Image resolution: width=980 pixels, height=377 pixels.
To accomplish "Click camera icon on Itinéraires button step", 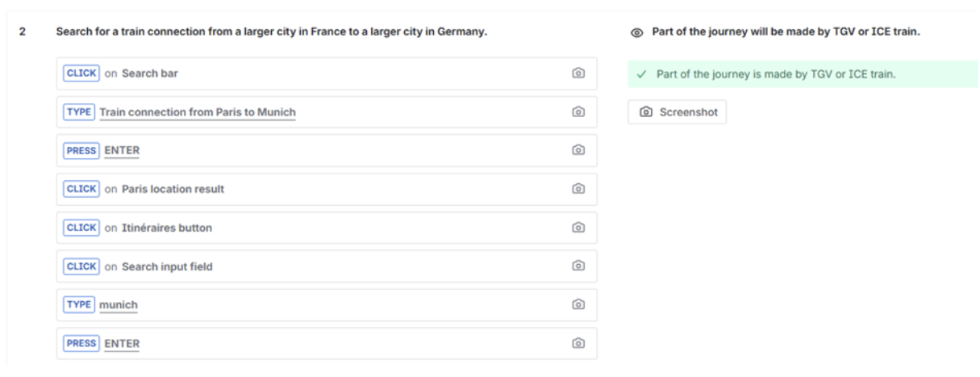I will [x=578, y=228].
